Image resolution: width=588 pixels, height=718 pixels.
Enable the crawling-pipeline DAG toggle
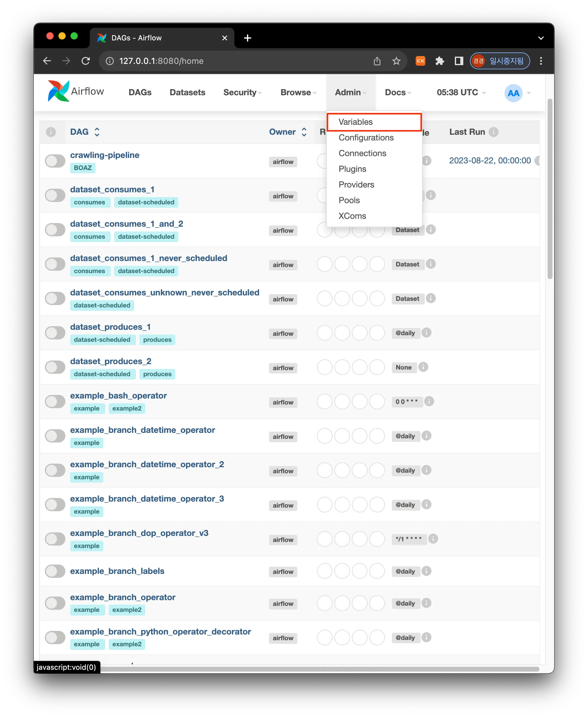[x=55, y=161]
